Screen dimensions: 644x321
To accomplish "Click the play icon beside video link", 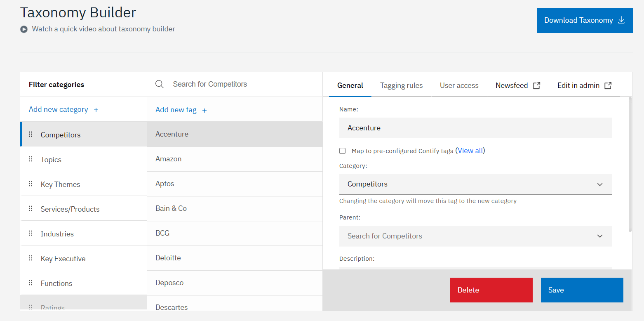I will pyautogui.click(x=24, y=29).
